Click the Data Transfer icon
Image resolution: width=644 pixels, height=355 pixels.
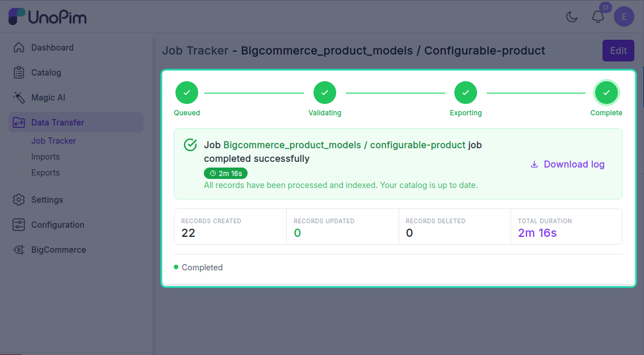point(19,123)
